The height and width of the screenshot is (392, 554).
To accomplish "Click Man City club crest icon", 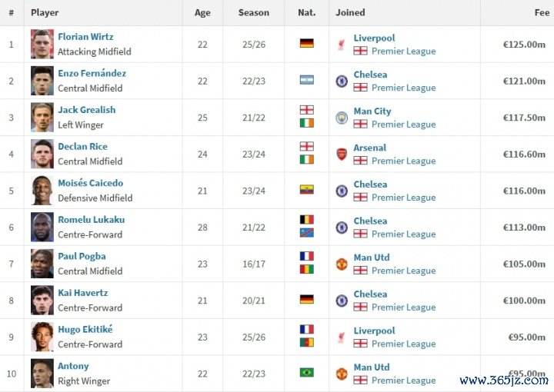I will point(342,118).
